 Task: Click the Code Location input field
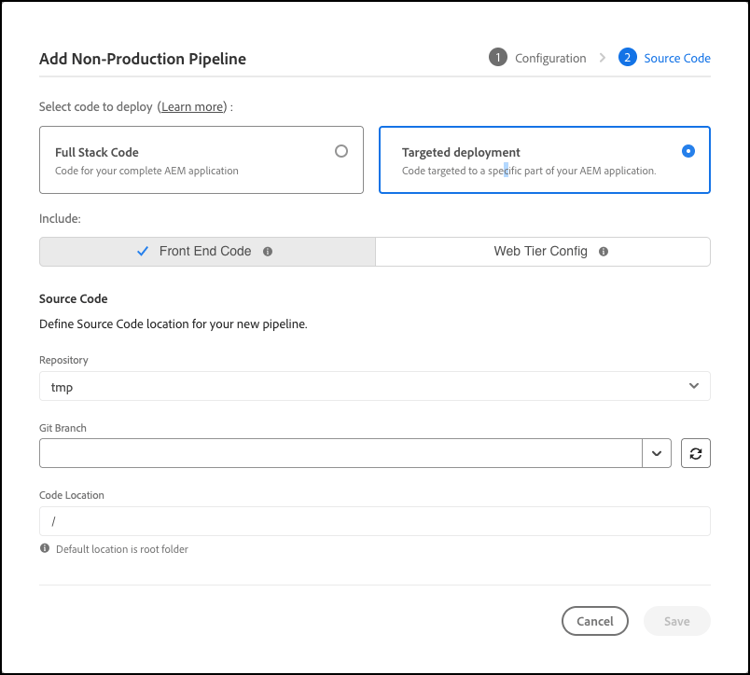374,521
